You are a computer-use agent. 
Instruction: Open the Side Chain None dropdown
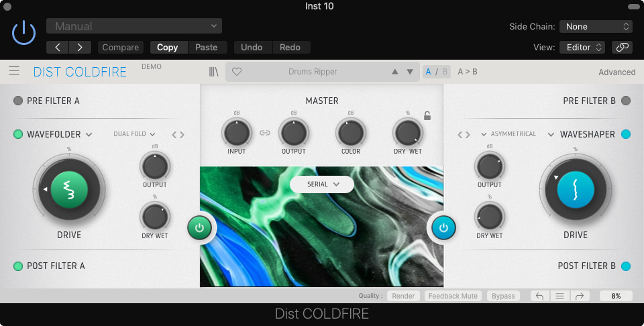click(x=596, y=26)
